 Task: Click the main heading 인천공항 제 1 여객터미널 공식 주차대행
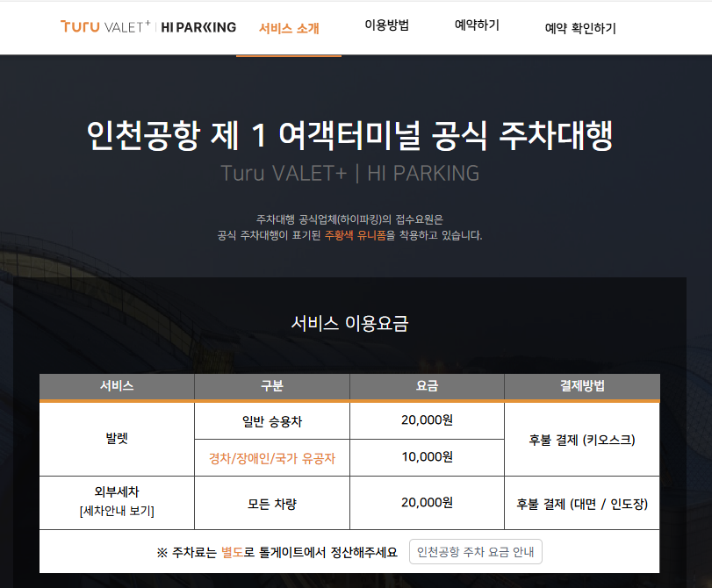(x=356, y=130)
